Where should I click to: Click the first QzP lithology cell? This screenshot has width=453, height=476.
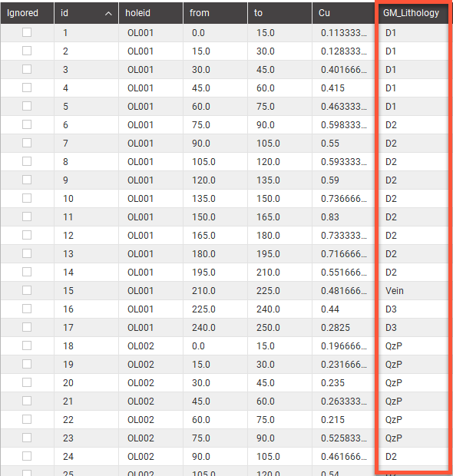tap(412, 345)
